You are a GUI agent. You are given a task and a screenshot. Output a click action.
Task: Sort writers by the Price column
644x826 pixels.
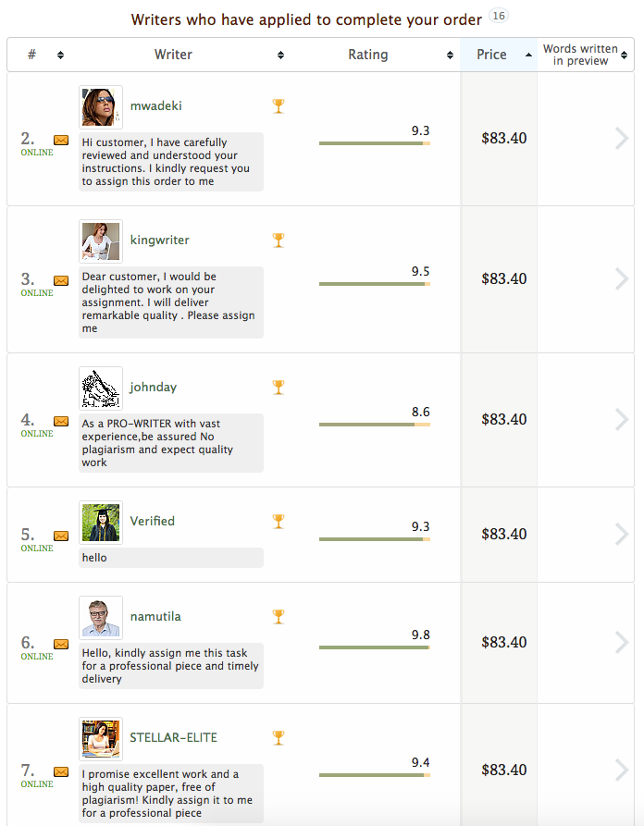pyautogui.click(x=498, y=55)
